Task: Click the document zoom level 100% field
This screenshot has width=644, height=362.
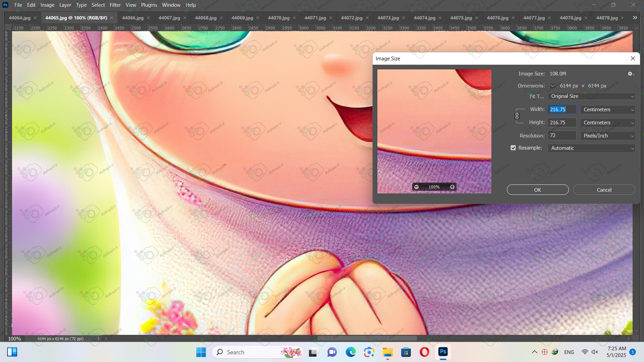Action: click(14, 339)
